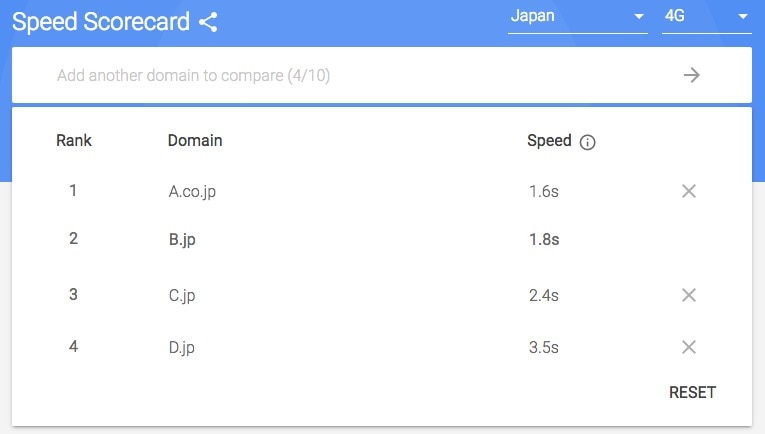
Task: Click the Rank column header
Action: pyautogui.click(x=74, y=140)
